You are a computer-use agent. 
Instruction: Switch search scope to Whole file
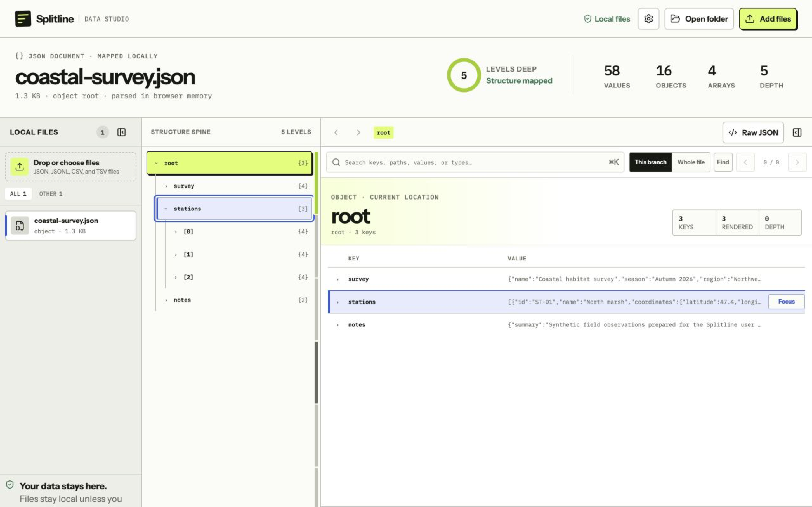pyautogui.click(x=691, y=162)
